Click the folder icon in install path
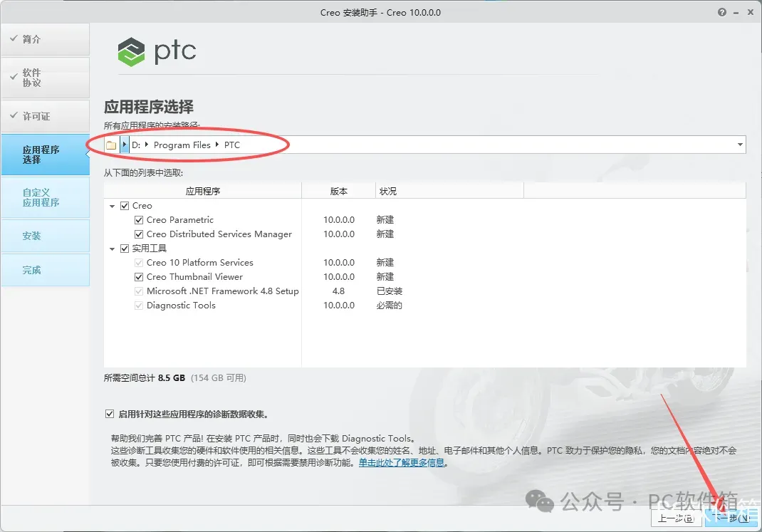Screen dimensions: 762x532 [x=111, y=145]
